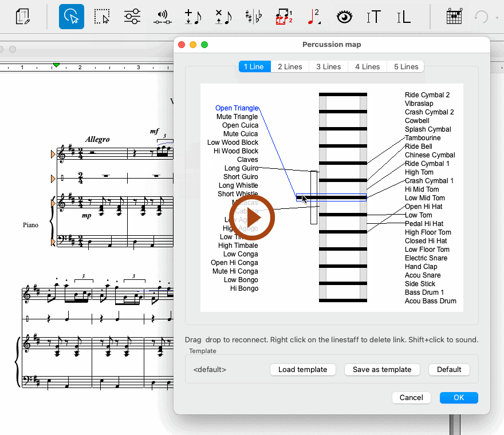Select the Acou Bass Drum instrument

[x=430, y=301]
